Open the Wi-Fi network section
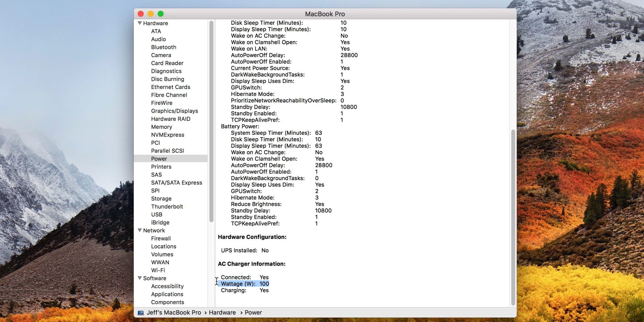644x322 pixels. 158,270
